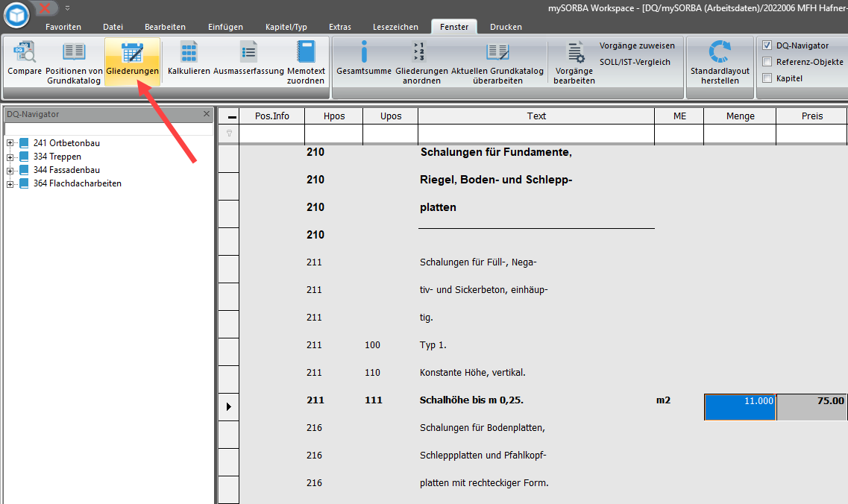The height and width of the screenshot is (504, 848).
Task: Click the mySORBA application orb
Action: click(x=16, y=15)
